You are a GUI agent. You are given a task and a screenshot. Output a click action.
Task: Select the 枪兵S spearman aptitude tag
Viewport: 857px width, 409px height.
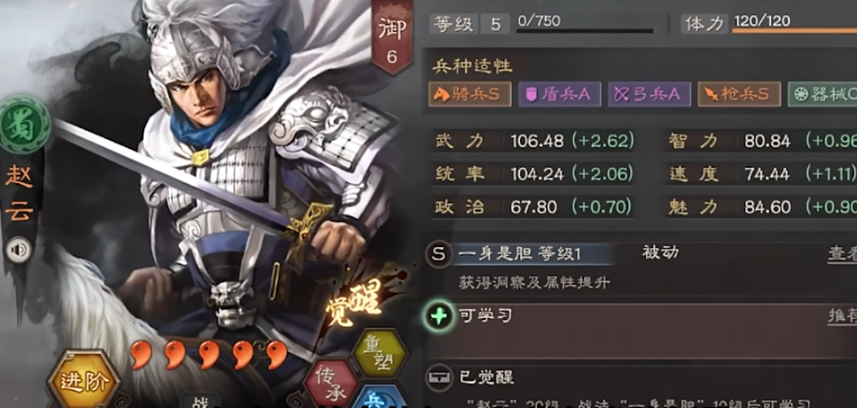[x=739, y=95]
